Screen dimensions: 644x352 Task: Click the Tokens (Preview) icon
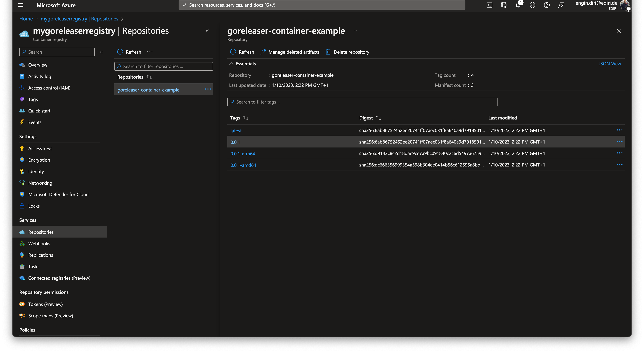(22, 304)
